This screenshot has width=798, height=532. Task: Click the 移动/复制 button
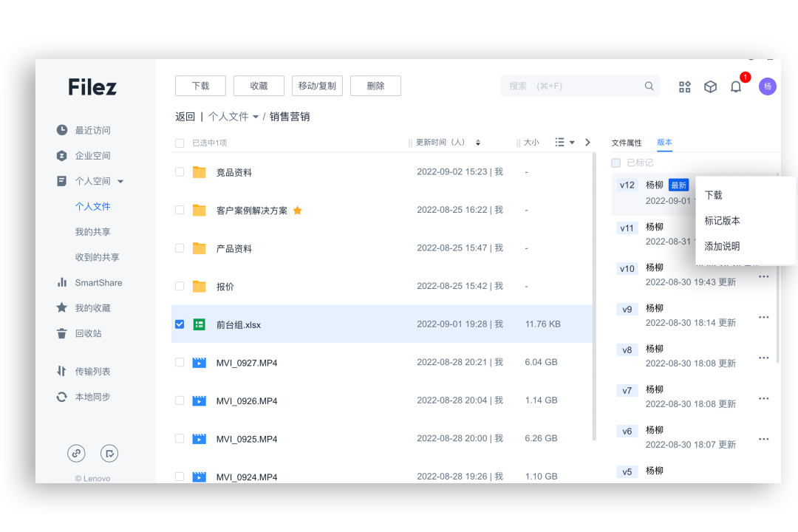[317, 86]
